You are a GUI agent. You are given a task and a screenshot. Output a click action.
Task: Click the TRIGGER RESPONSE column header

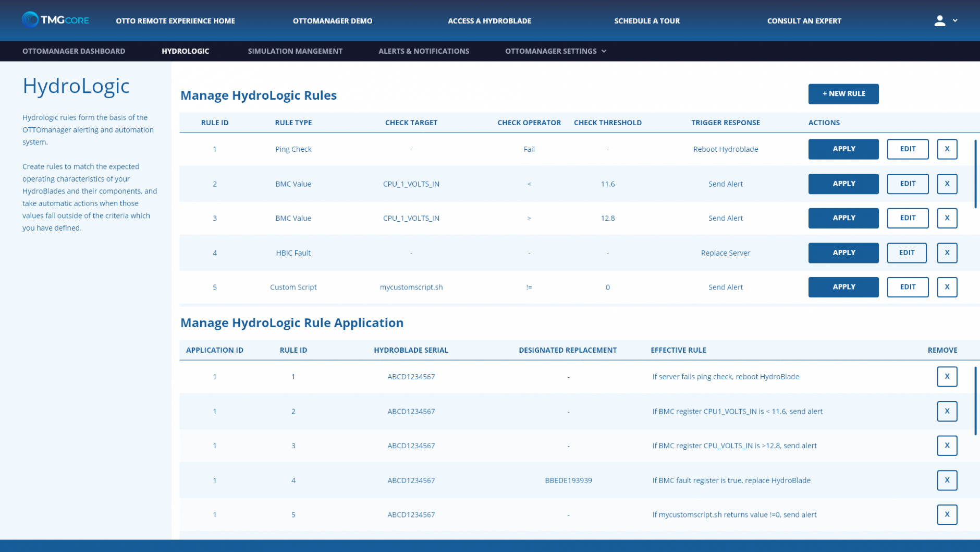click(x=725, y=123)
